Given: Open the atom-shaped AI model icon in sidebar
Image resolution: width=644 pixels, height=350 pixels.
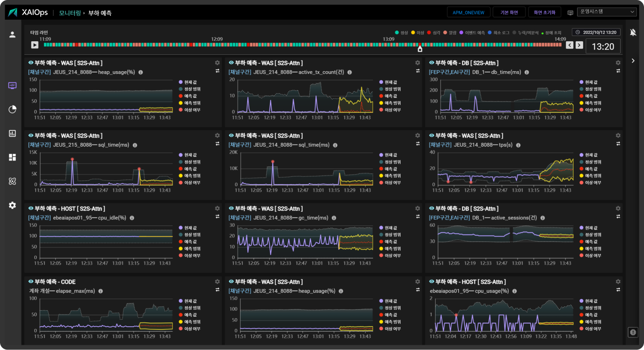Looking at the screenshot, I should (12, 181).
